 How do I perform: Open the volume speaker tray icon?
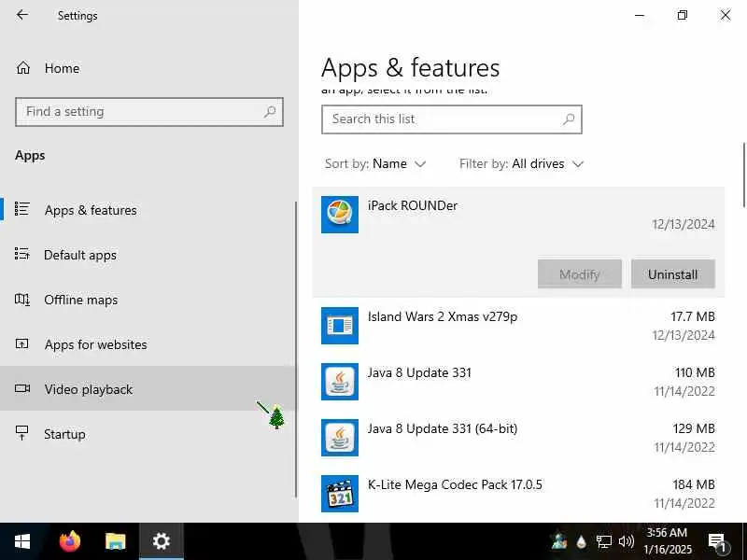(x=626, y=541)
